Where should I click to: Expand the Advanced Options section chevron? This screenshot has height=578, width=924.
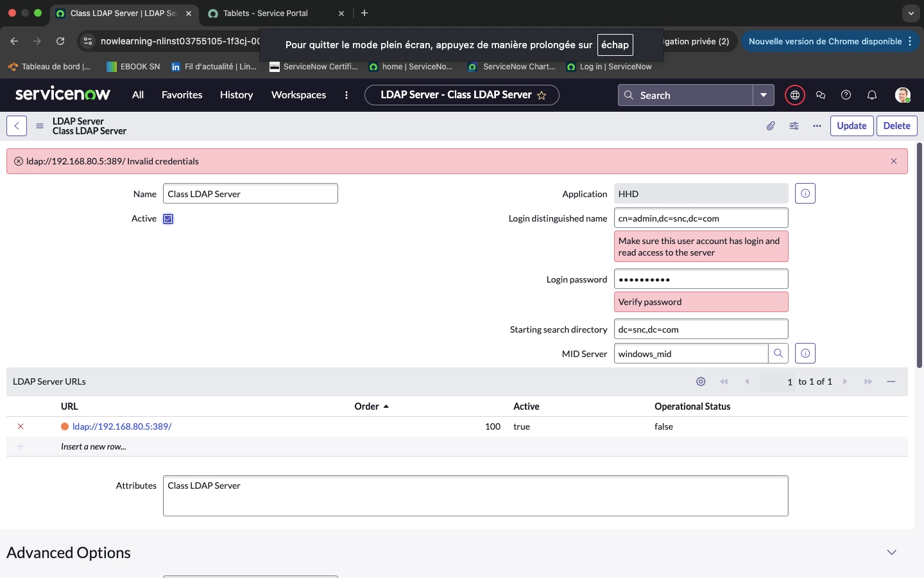point(891,552)
